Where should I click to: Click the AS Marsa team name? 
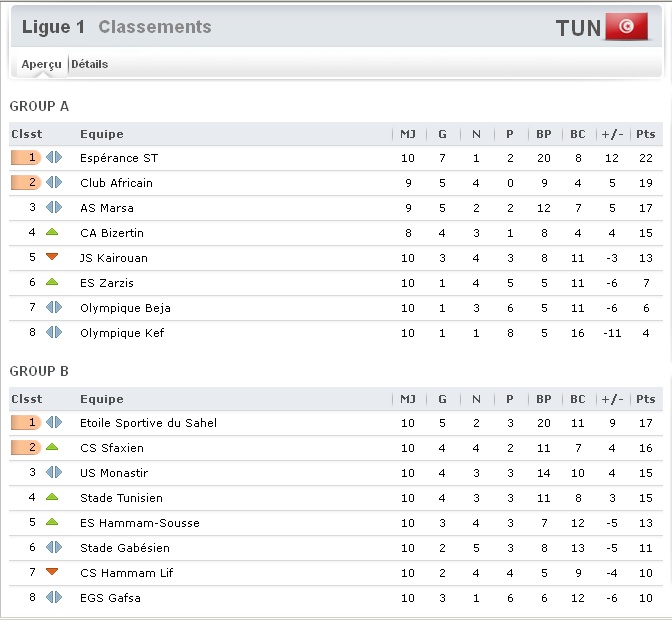pyautogui.click(x=107, y=208)
